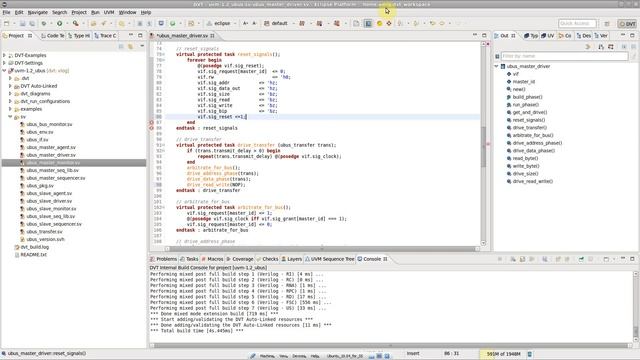Click the Pin Console icon
640x360 pixels.
coord(581,259)
